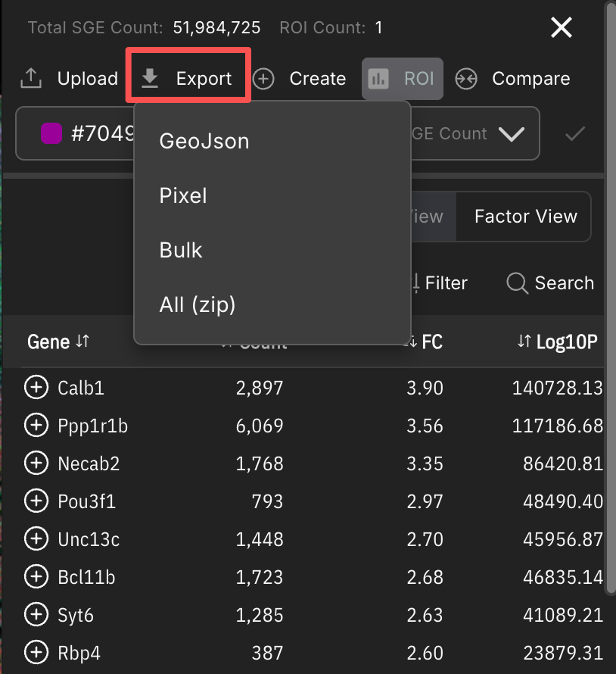Screen dimensions: 616x674
Task: Close the panel with the X button
Action: [562, 27]
